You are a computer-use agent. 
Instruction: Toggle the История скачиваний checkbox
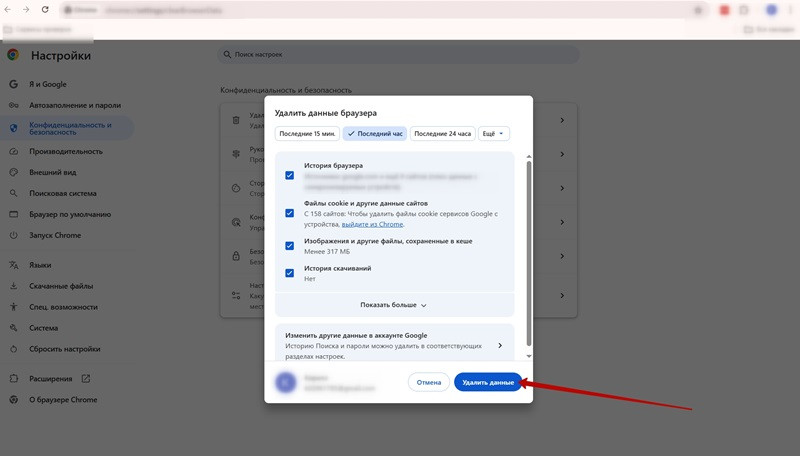point(290,273)
